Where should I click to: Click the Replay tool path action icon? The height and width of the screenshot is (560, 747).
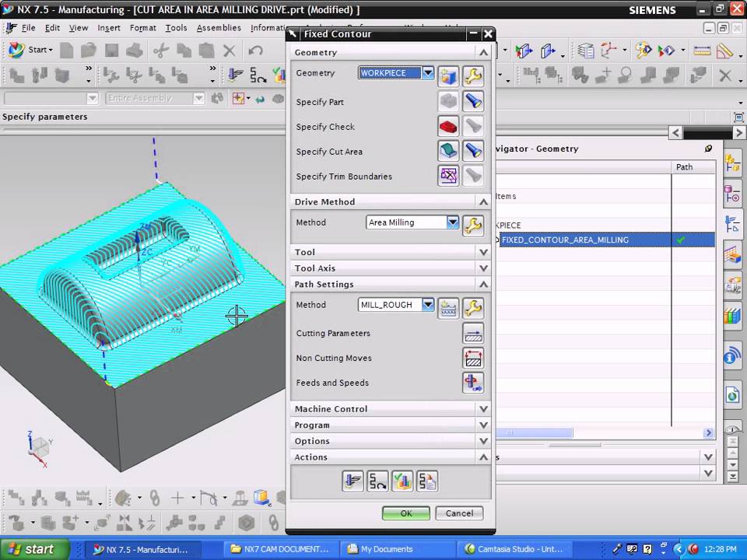point(377,481)
